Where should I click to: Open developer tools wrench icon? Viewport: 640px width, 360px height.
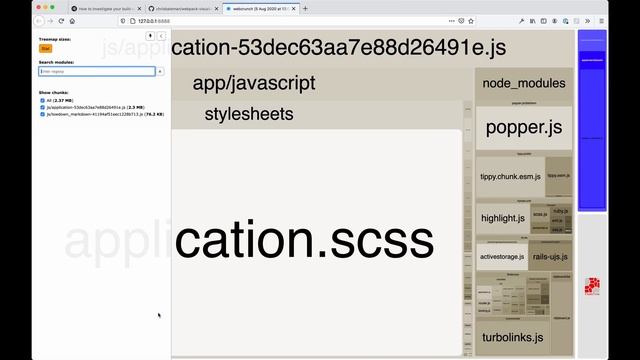[521, 21]
